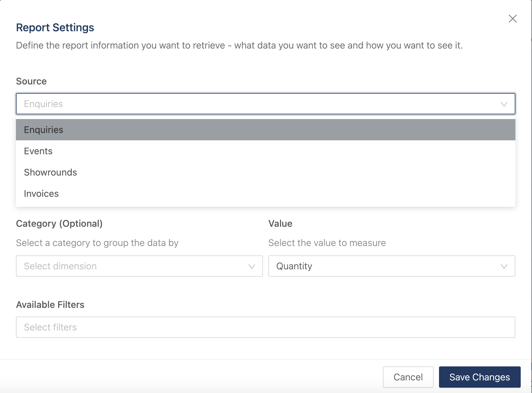Cancel the report settings changes
Image resolution: width=532 pixels, height=393 pixels.
[408, 377]
